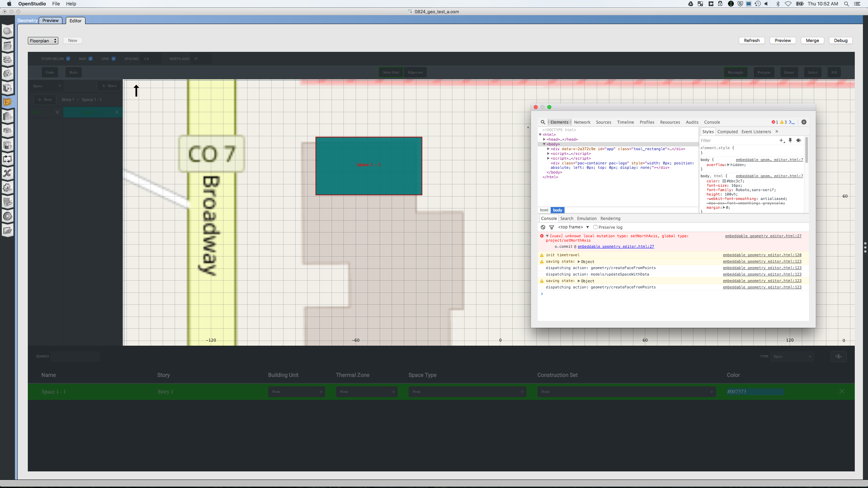Click the Measures scissors icon
The height and width of the screenshot is (488, 868).
tap(7, 174)
